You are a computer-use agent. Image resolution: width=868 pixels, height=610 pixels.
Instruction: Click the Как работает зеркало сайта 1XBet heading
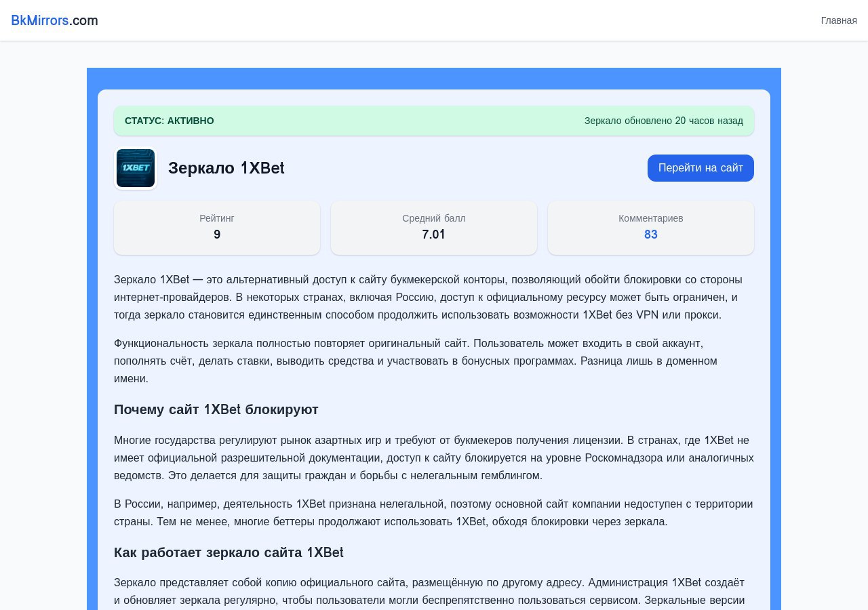click(x=229, y=552)
